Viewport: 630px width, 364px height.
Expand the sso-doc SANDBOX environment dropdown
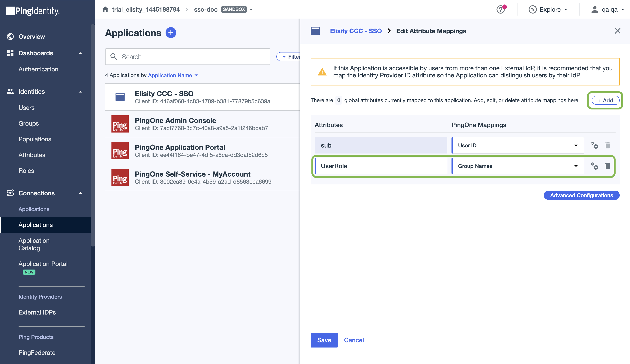coord(251,10)
